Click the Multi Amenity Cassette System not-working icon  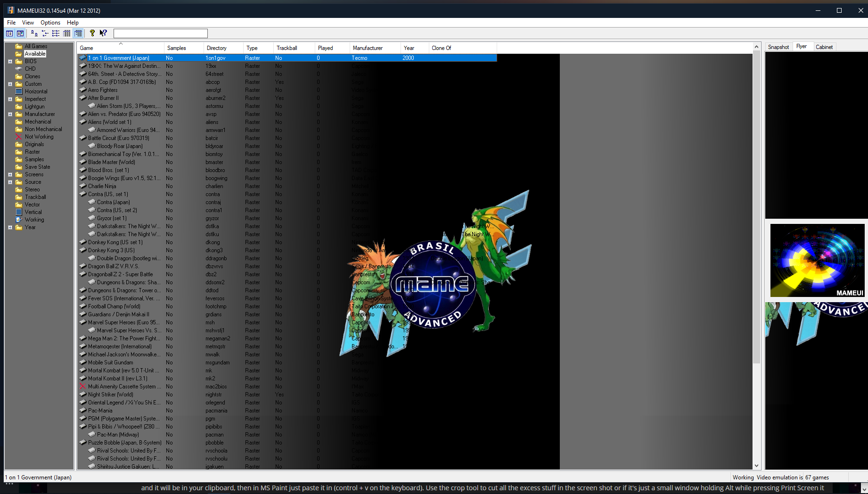click(83, 387)
